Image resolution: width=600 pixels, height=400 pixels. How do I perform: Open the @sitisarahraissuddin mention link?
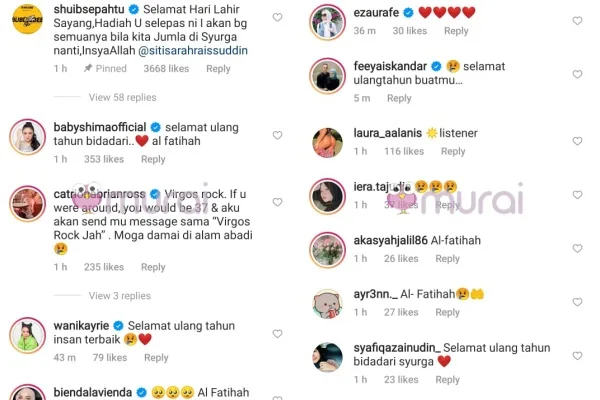[x=193, y=51]
